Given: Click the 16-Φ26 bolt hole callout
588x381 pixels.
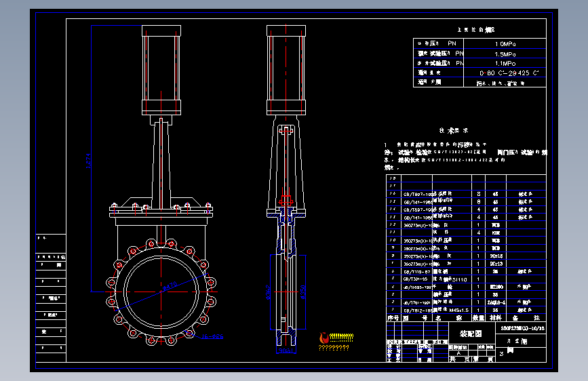Looking at the screenshot, I should (x=212, y=336).
